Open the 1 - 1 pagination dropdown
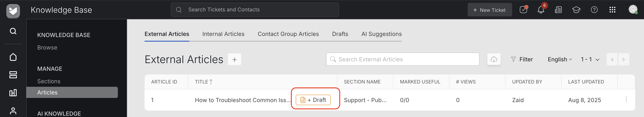The image size is (644, 117). 590,60
